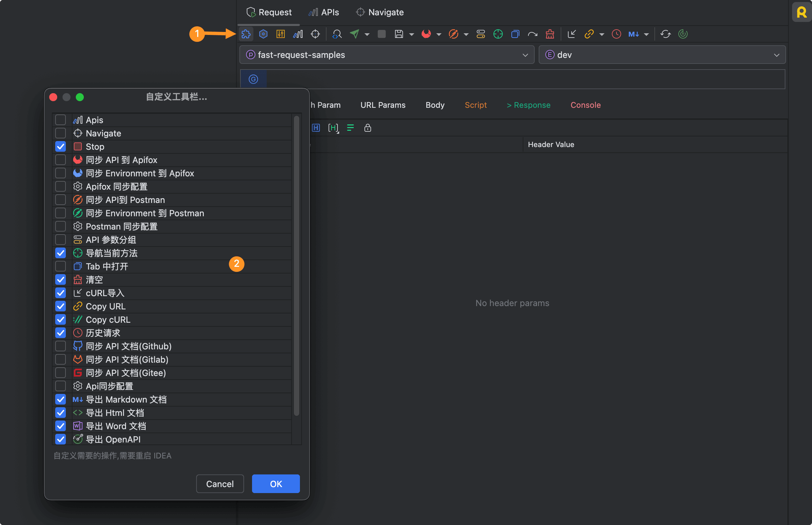The width and height of the screenshot is (812, 525).
Task: Click the customize toolbar puzzle icon
Action: pyautogui.click(x=246, y=34)
